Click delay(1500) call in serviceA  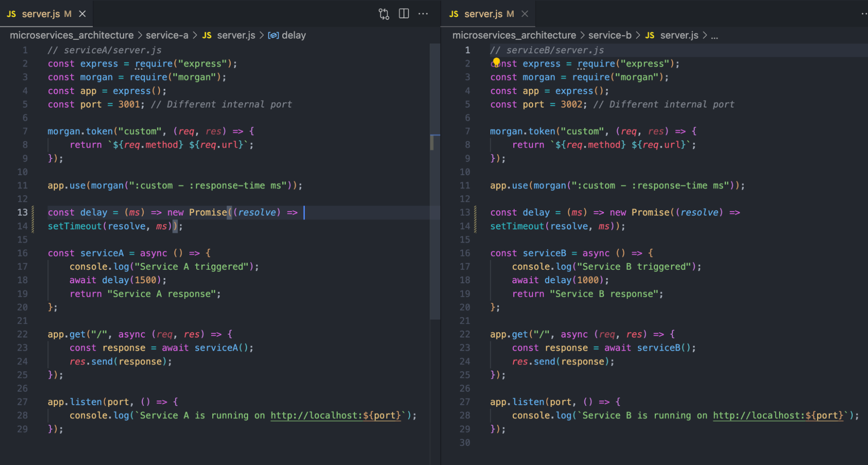coord(132,280)
